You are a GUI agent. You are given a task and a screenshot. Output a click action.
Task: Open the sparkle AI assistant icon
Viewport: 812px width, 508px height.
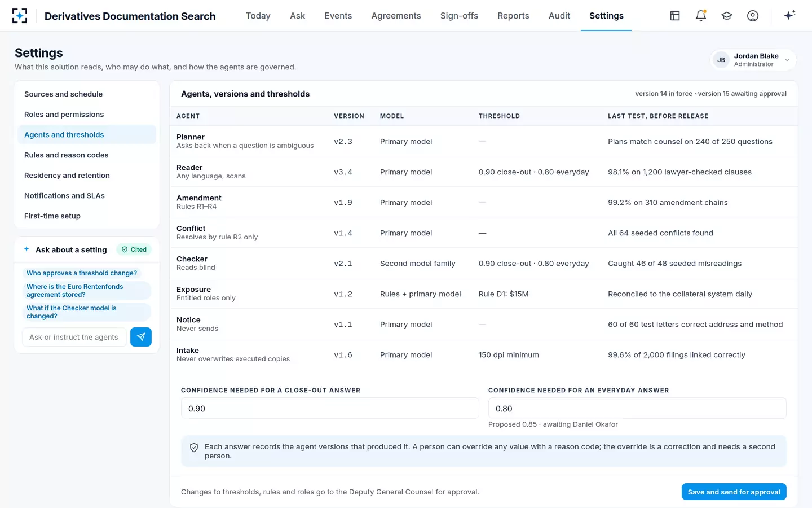[789, 15]
